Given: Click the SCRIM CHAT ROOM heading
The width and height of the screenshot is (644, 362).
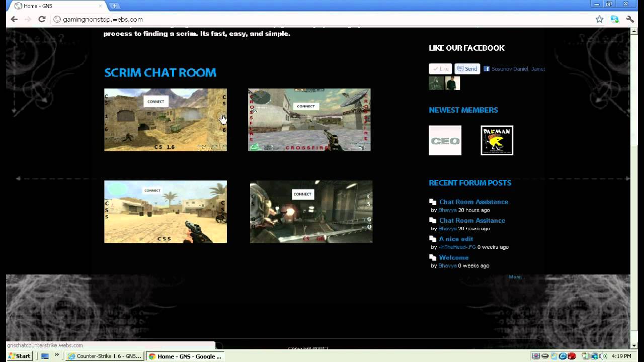Looking at the screenshot, I should coord(160,73).
